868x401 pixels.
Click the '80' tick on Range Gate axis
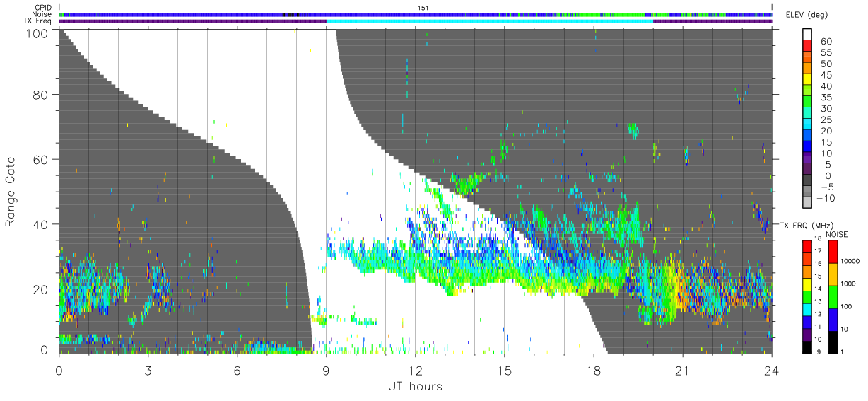pyautogui.click(x=41, y=94)
